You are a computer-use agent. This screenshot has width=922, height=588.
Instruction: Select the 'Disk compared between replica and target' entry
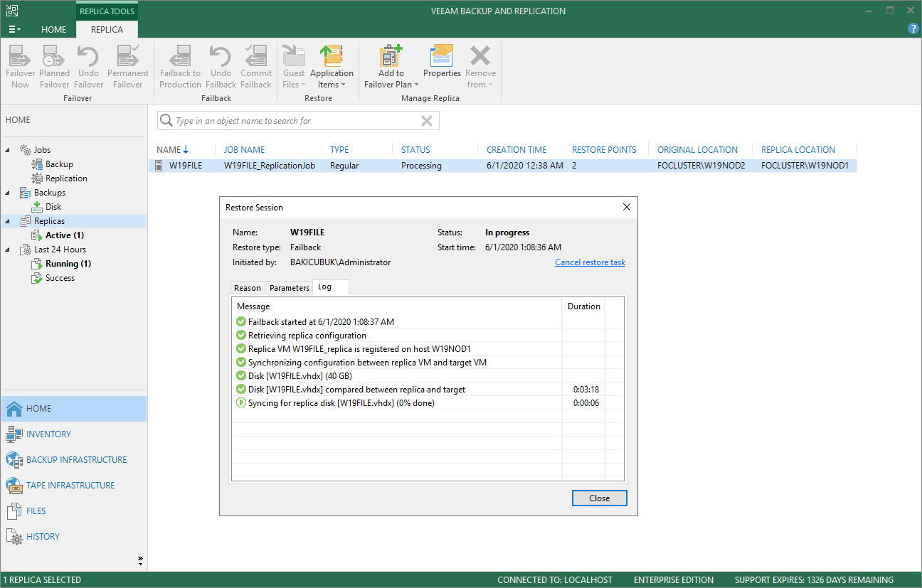tap(428, 390)
